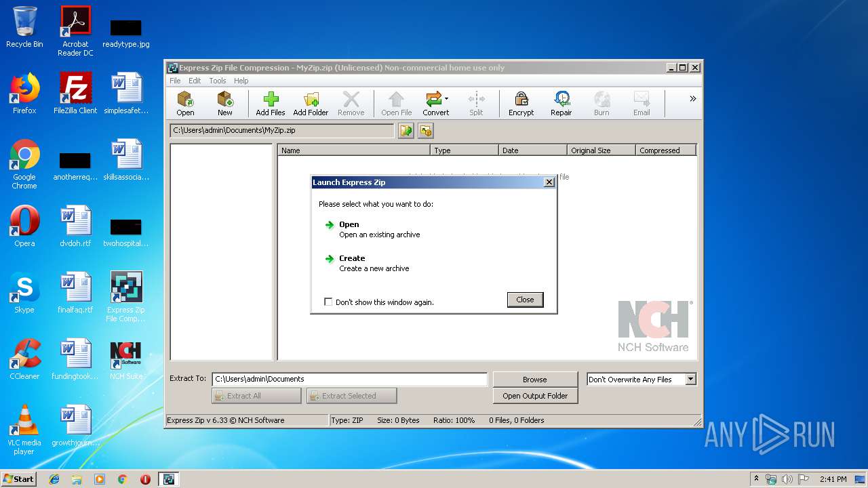The image size is (868, 488).
Task: Open VLC media player desktop shortcut
Action: pos(24,430)
